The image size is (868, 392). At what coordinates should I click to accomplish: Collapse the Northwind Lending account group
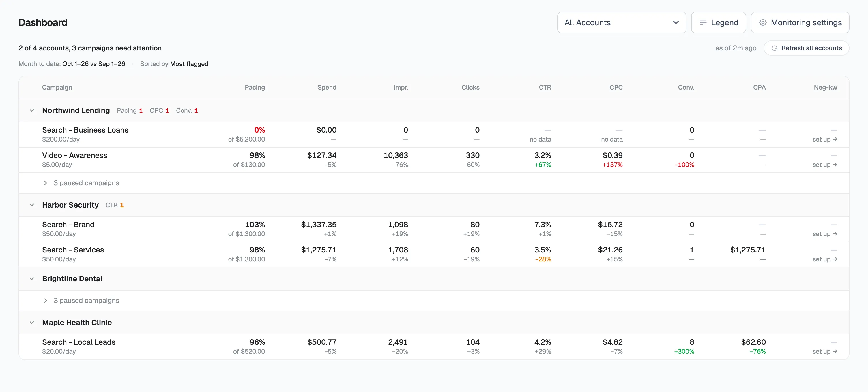[x=32, y=110]
